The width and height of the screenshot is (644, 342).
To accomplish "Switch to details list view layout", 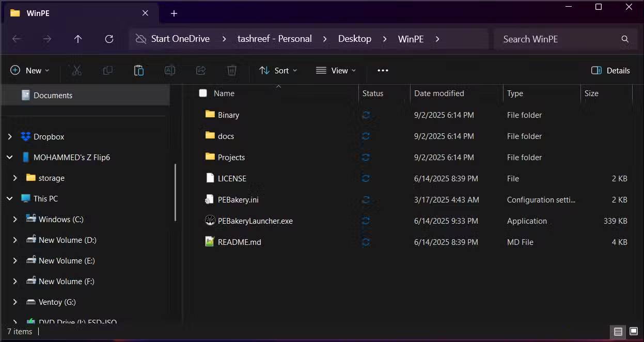I will tap(618, 332).
